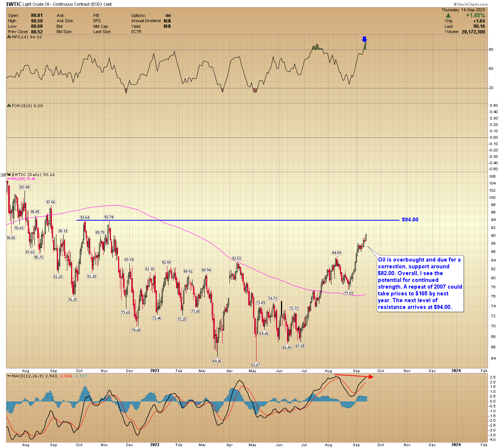Image resolution: width=504 pixels, height=448 pixels.
Task: Click the 97.66 price peak label
Action: tap(51, 202)
